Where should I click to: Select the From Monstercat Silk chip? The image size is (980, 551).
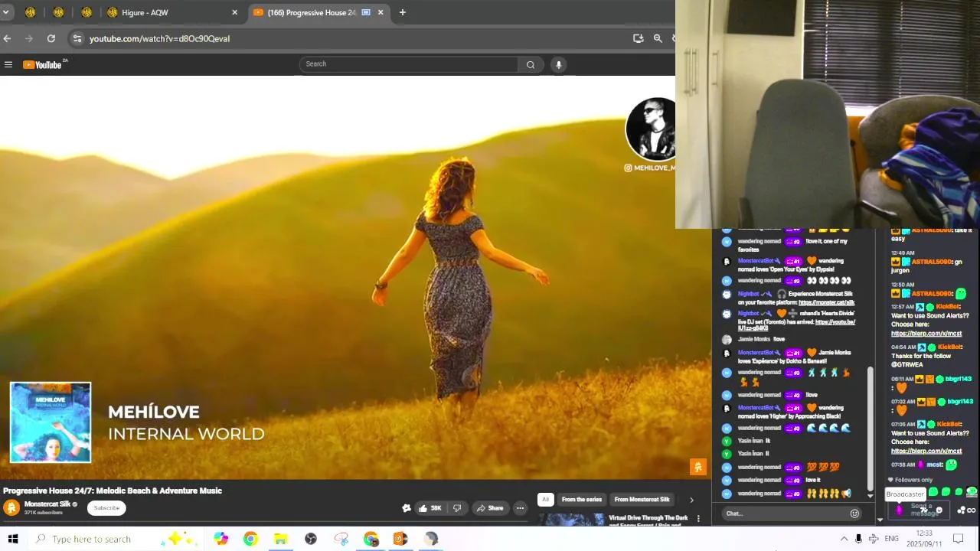[x=642, y=500]
